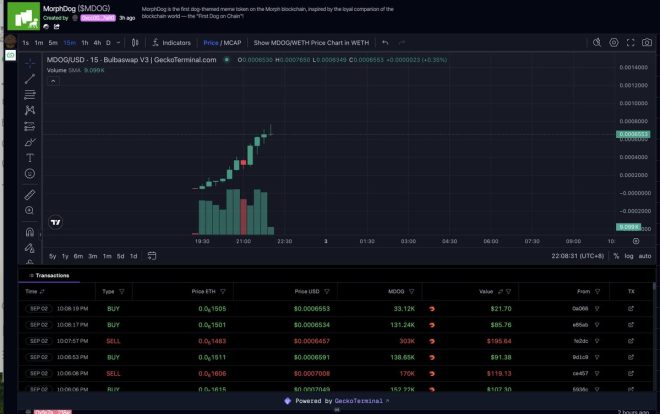The width and height of the screenshot is (660, 414).
Task: Open chart settings gear
Action: (x=614, y=42)
